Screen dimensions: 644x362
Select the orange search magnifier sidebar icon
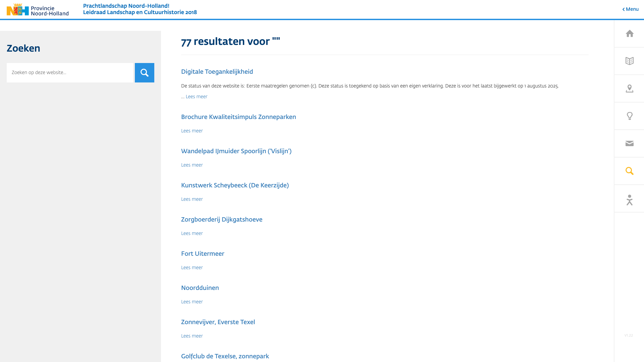[629, 171]
